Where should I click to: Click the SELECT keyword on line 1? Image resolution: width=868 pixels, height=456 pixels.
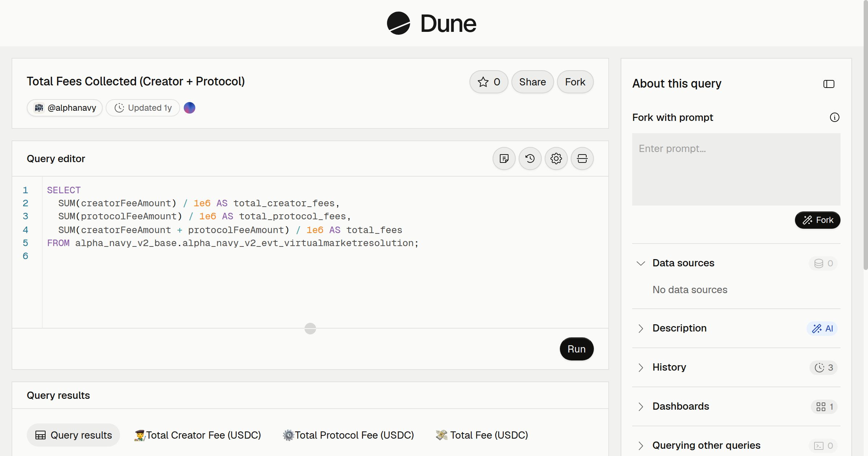[x=64, y=190]
